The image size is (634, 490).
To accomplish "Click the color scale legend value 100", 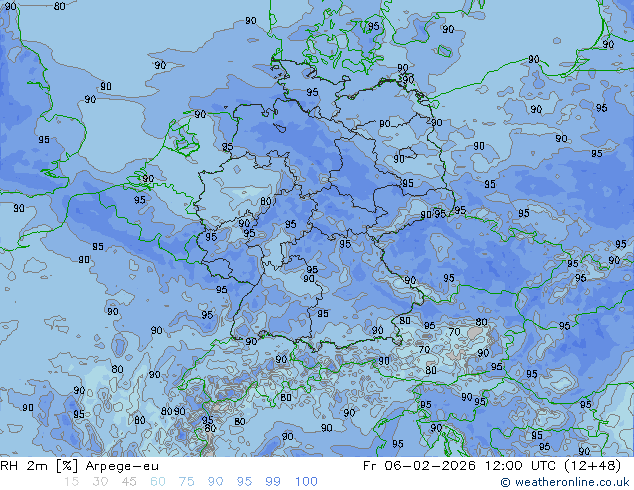I will click(x=306, y=482).
